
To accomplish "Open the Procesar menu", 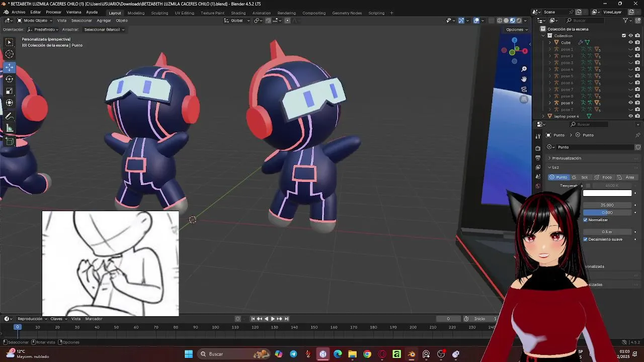I will click(53, 12).
